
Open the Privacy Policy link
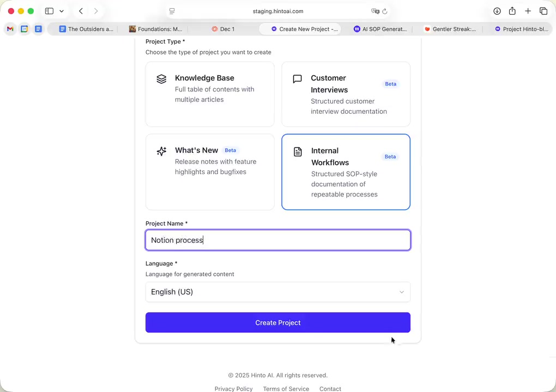point(233,389)
